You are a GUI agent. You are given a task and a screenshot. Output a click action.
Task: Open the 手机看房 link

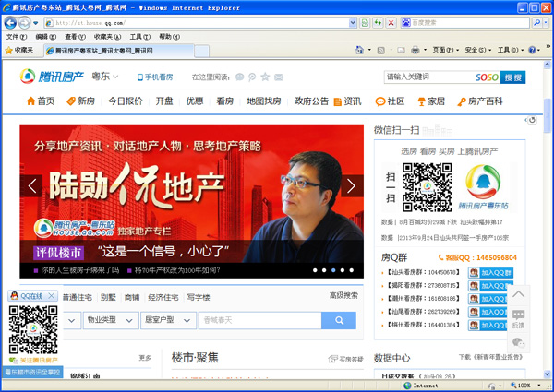[x=155, y=77]
